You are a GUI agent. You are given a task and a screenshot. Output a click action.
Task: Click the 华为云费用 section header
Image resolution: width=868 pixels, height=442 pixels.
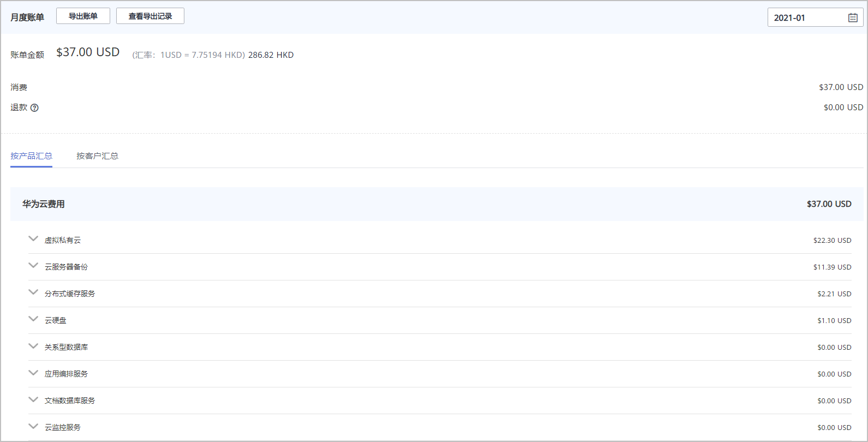pyautogui.click(x=44, y=204)
